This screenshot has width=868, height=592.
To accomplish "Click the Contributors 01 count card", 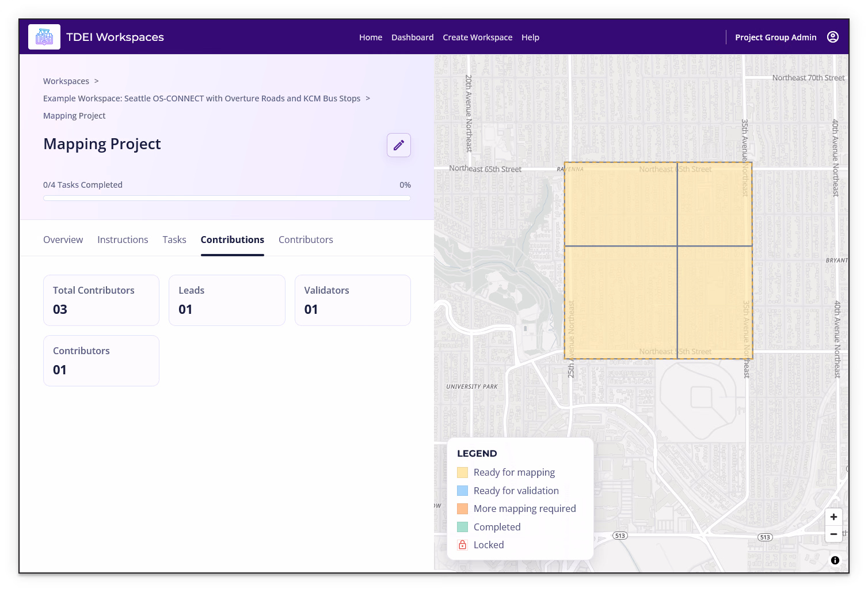I will (101, 360).
